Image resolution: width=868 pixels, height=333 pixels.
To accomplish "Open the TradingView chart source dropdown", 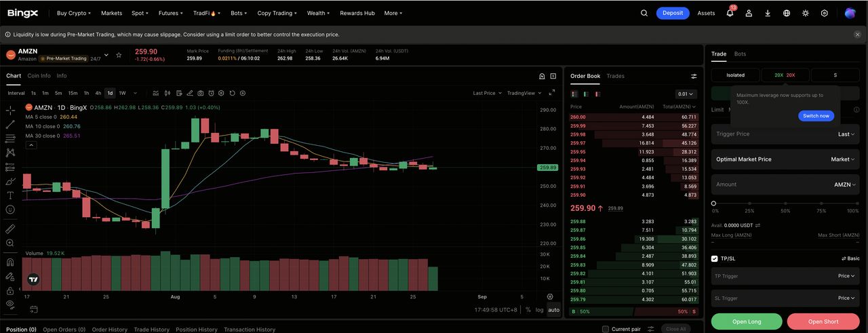I will [523, 93].
